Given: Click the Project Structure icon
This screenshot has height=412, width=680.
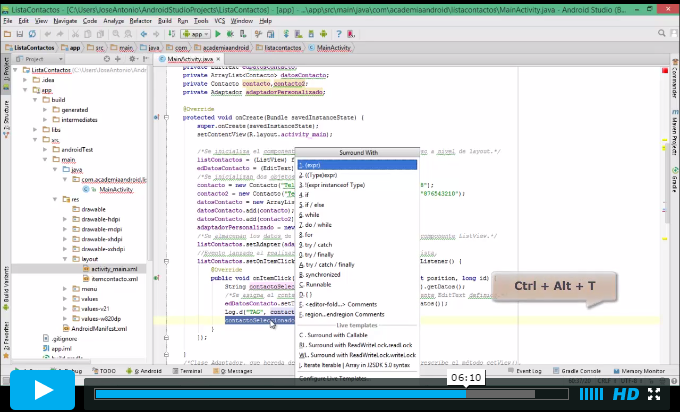Looking at the screenshot, I should pos(271,34).
